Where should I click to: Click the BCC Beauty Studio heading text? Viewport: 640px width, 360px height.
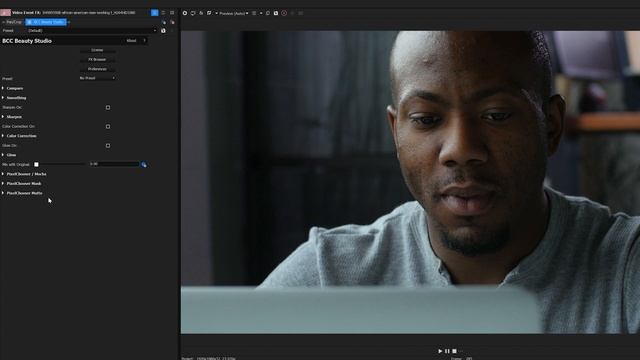pos(27,41)
